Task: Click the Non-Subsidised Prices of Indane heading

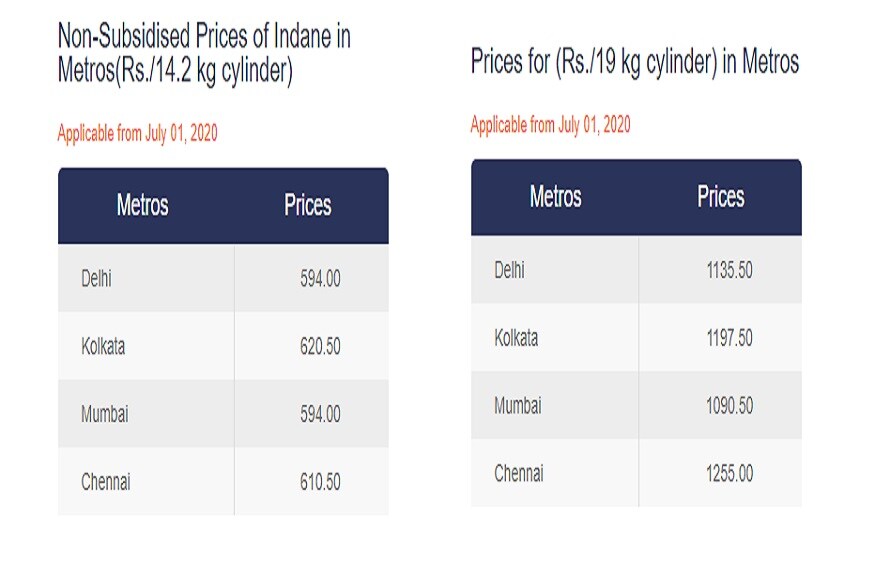Action: tap(204, 54)
